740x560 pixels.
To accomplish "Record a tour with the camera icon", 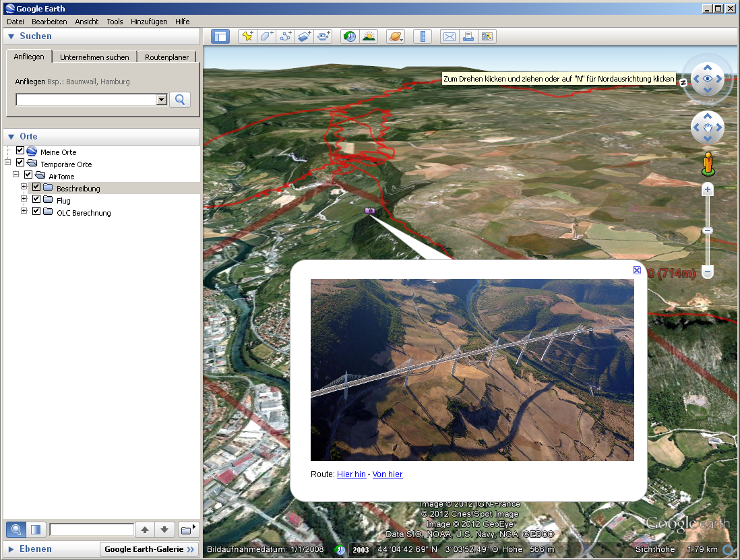I will tap(323, 36).
